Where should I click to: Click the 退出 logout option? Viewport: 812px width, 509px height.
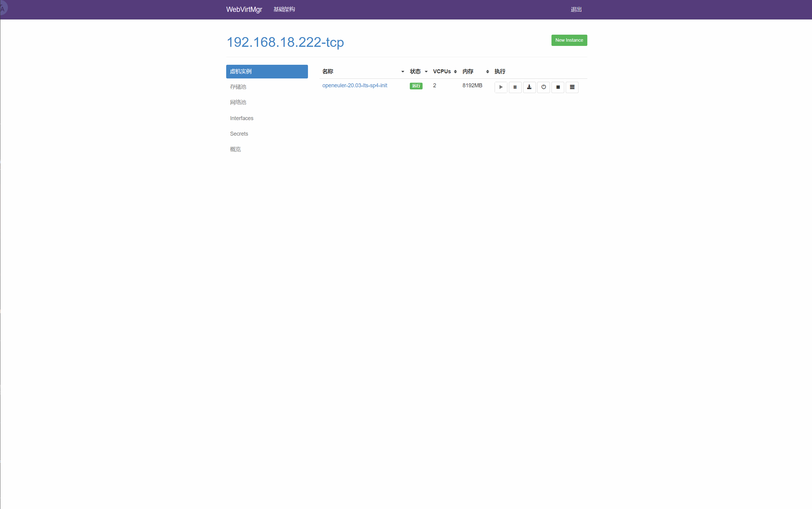[576, 9]
